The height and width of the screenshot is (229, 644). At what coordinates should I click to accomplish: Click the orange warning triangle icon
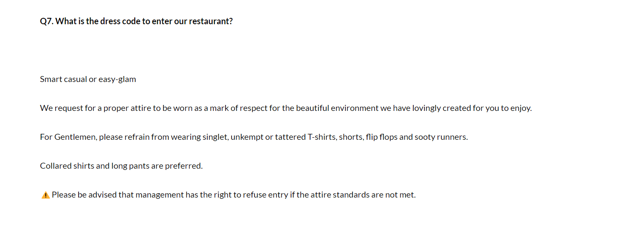[45, 195]
